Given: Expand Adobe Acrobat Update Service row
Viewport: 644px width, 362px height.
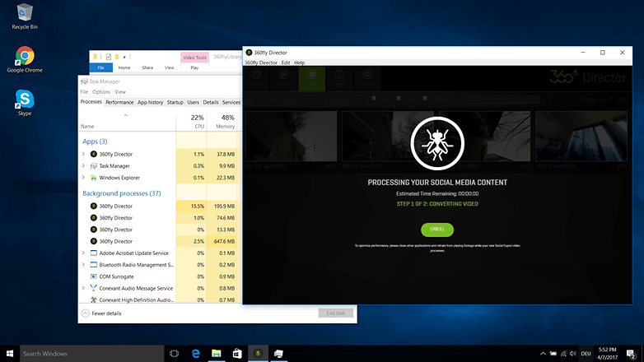Looking at the screenshot, I should coord(83,253).
